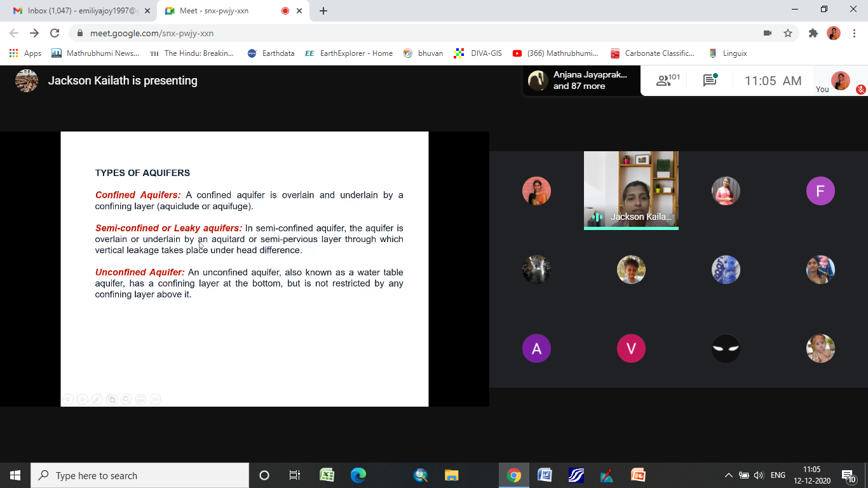
Task: Click Jackson Kailath's video tile
Action: coord(631,189)
